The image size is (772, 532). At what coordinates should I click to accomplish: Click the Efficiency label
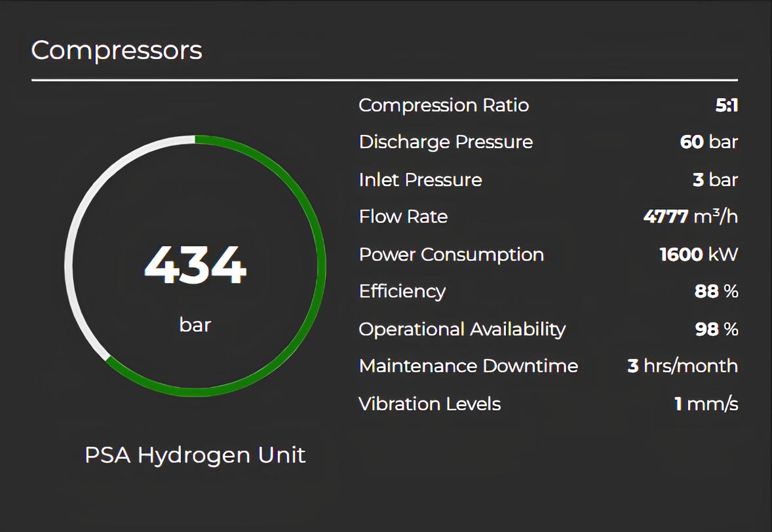(x=402, y=292)
